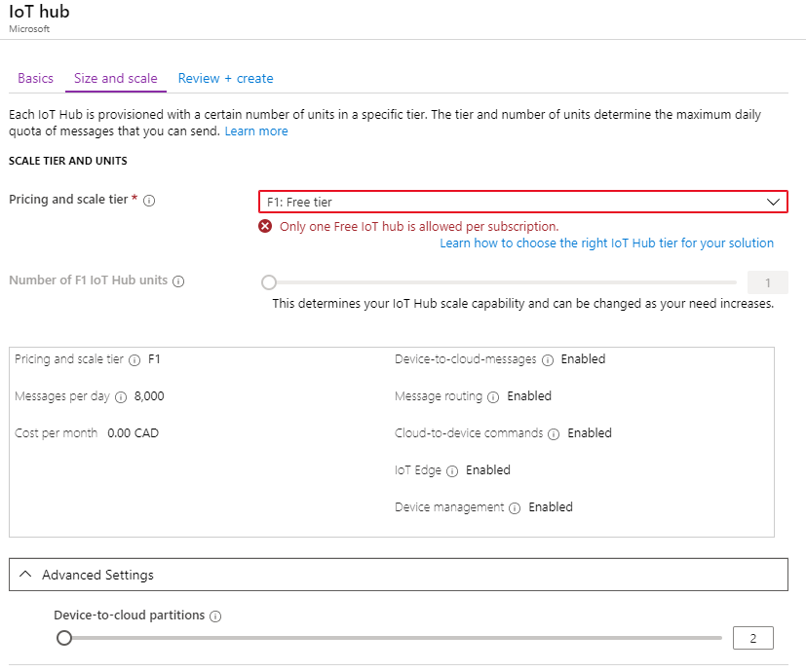The width and height of the screenshot is (806, 672).
Task: Click the info icon beside Device-to-cloud partitions
Action: coord(216,616)
